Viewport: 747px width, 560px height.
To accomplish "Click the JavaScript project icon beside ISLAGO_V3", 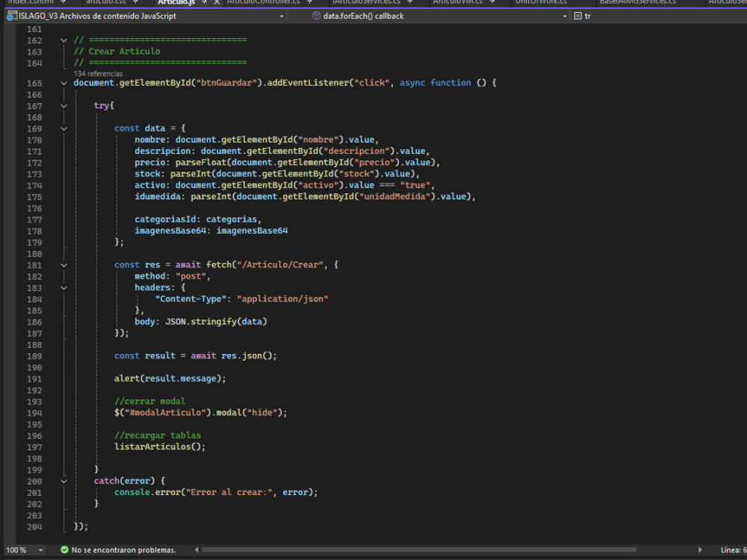I will [11, 16].
